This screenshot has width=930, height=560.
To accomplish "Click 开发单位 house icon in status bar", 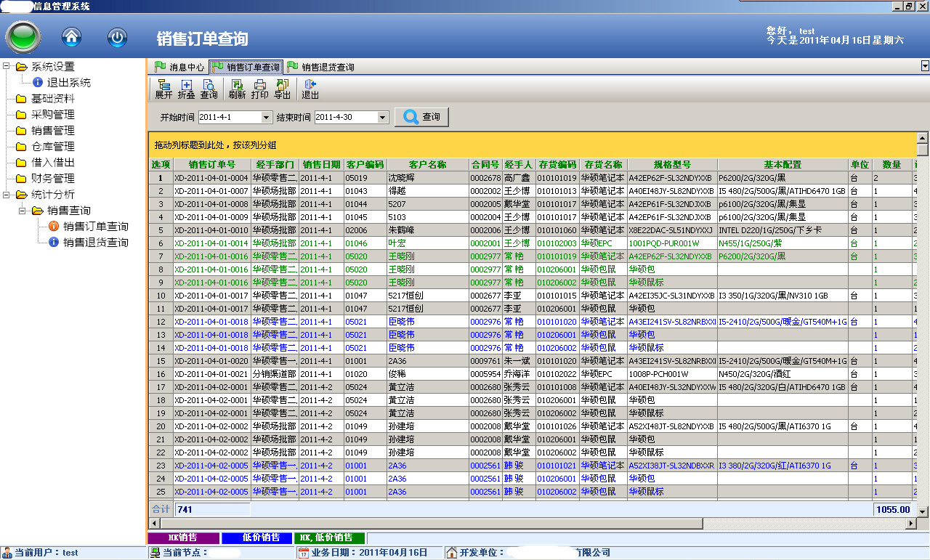I will [451, 553].
